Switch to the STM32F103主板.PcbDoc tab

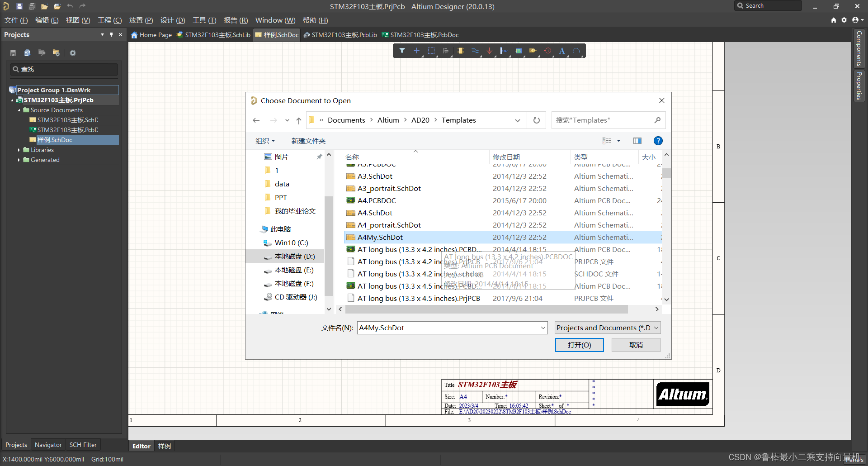click(420, 35)
